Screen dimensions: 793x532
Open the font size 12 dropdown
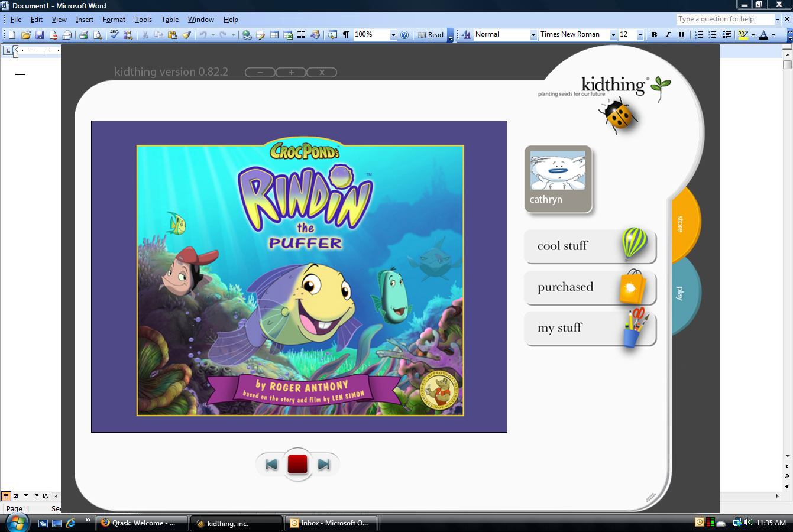tap(640, 35)
